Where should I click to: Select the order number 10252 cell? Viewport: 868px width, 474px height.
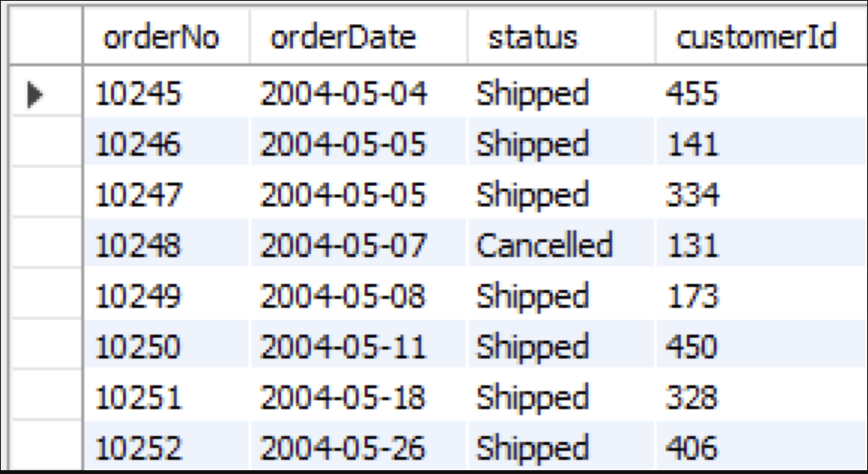(166, 446)
